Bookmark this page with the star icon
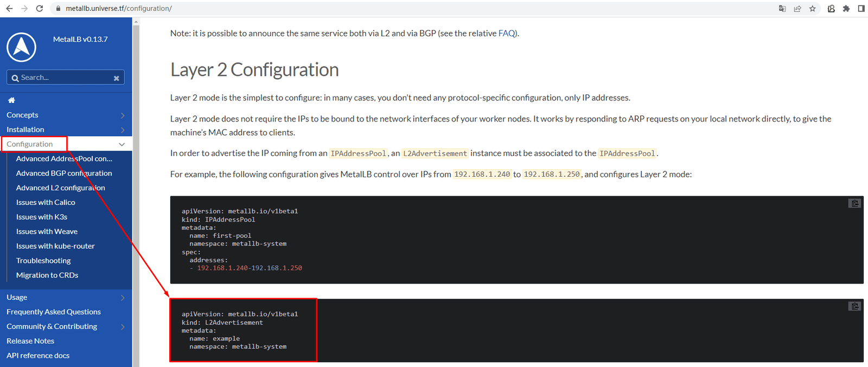This screenshot has width=868, height=367. click(813, 9)
